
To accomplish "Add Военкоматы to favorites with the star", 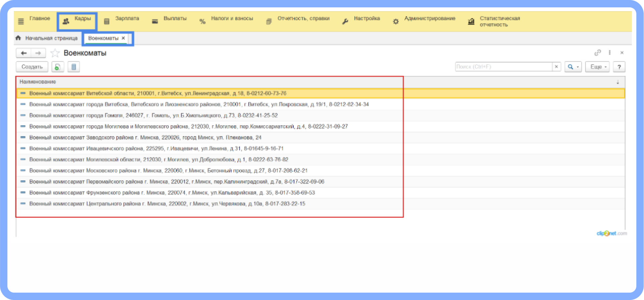I will pos(55,53).
